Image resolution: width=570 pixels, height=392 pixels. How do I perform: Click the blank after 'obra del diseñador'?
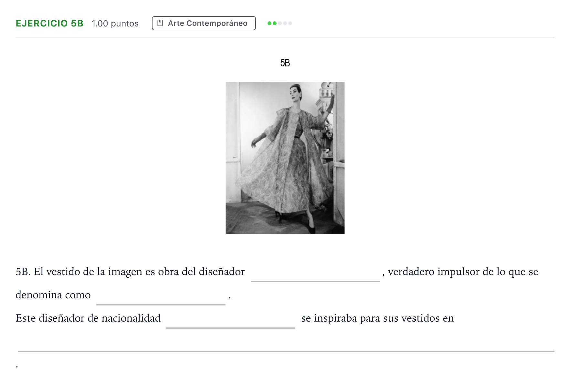coord(315,273)
